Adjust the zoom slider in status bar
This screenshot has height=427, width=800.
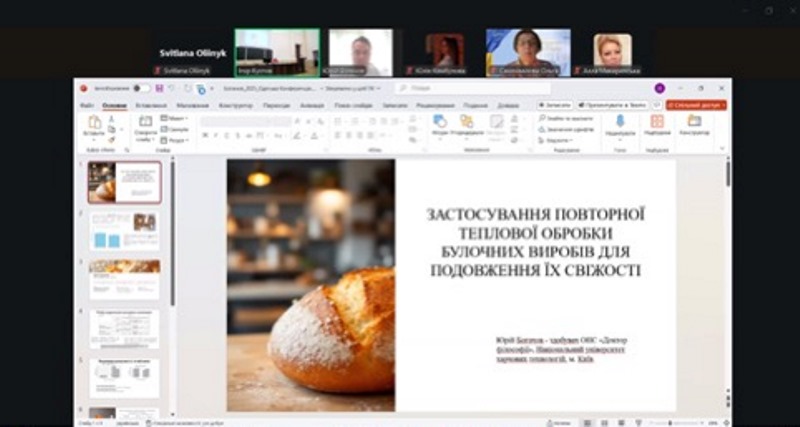(682, 423)
